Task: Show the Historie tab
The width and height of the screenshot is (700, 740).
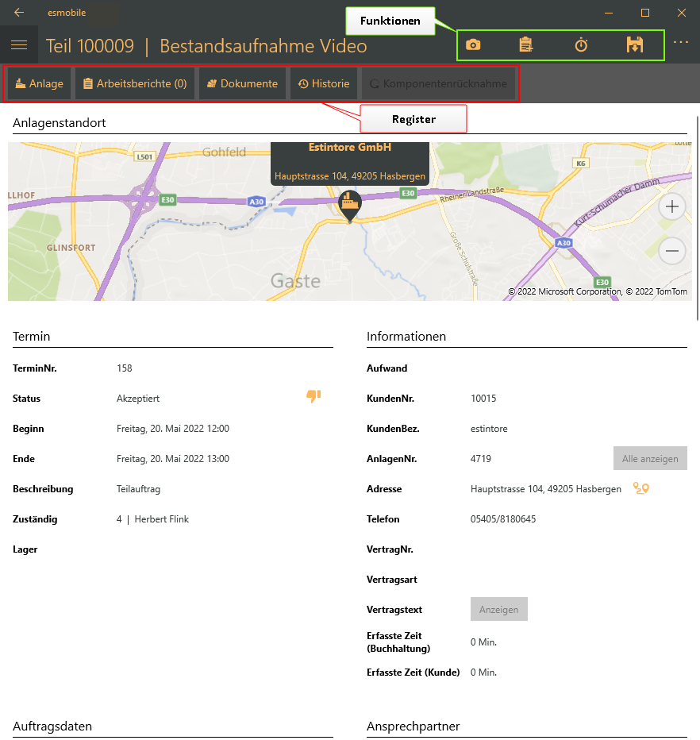Action: point(324,83)
